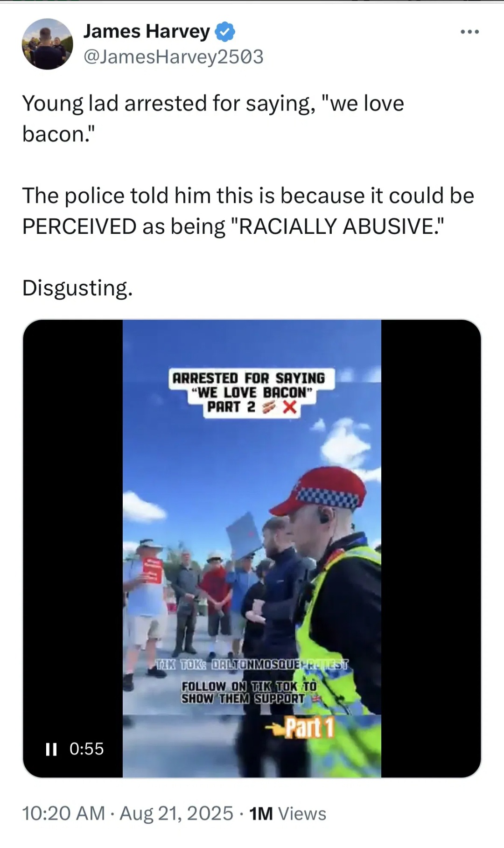Click the 10:20 AM Aug 21, 2025 timestamp
This screenshot has width=504, height=848.
click(x=127, y=813)
